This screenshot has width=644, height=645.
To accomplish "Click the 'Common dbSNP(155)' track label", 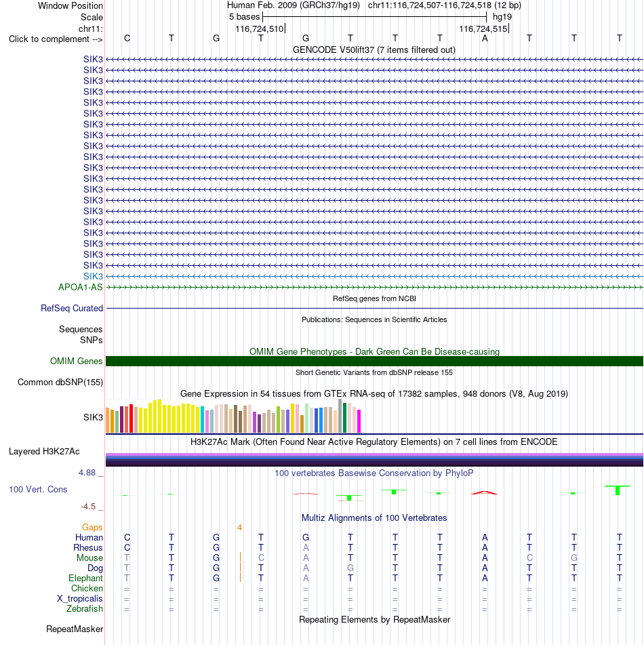I will [x=60, y=382].
